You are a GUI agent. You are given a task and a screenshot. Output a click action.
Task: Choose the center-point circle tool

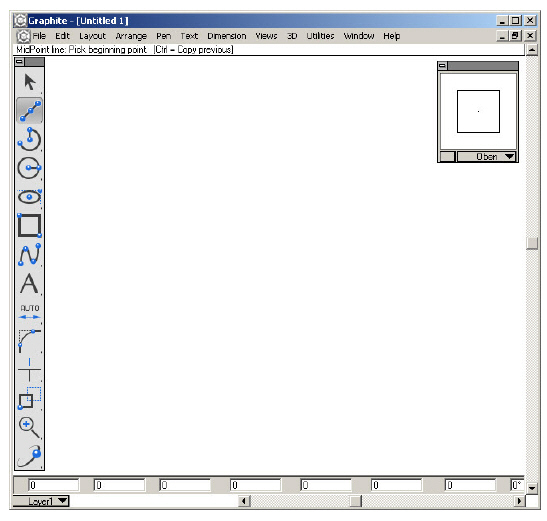pyautogui.click(x=30, y=168)
